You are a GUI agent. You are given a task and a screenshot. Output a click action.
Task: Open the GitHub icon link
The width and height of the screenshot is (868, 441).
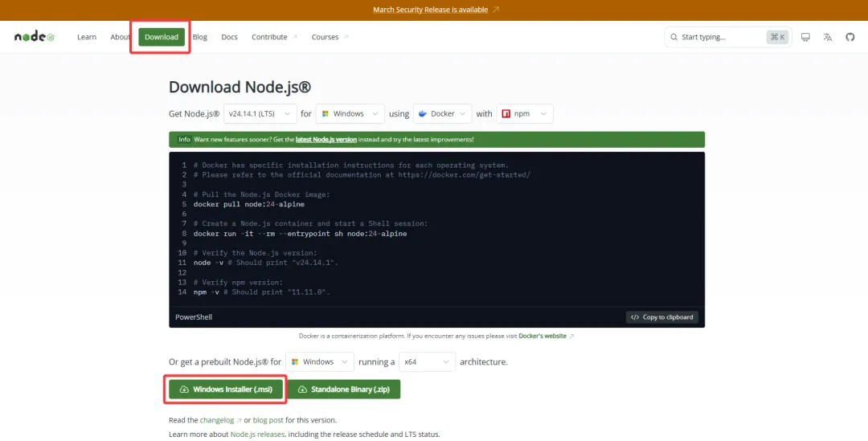pos(850,37)
